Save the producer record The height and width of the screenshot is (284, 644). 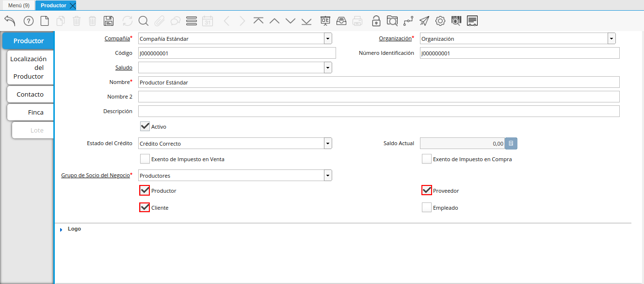[x=109, y=20]
